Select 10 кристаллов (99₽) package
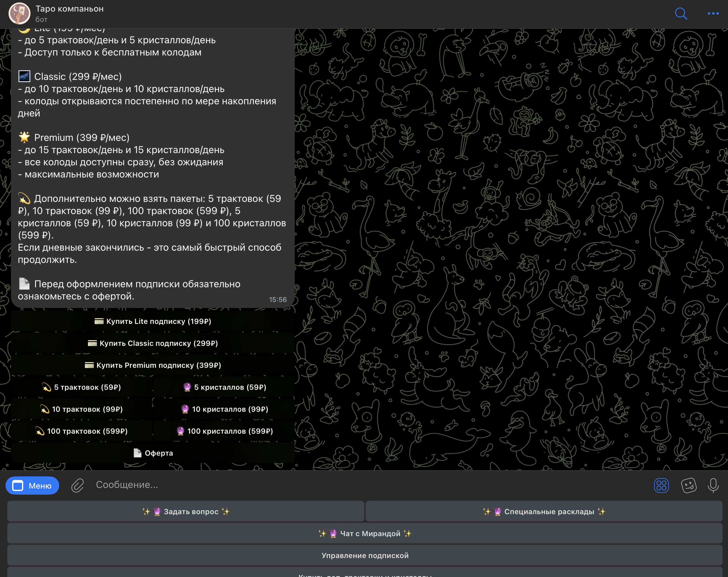This screenshot has height=577, width=728. point(224,409)
